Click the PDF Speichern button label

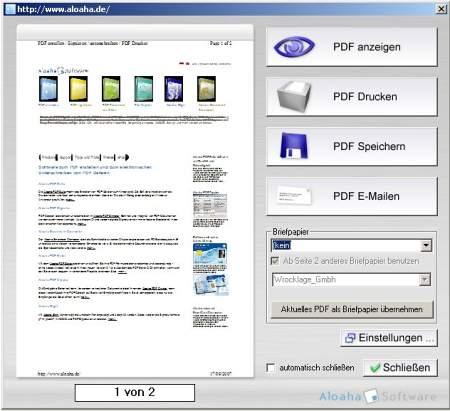point(369,146)
